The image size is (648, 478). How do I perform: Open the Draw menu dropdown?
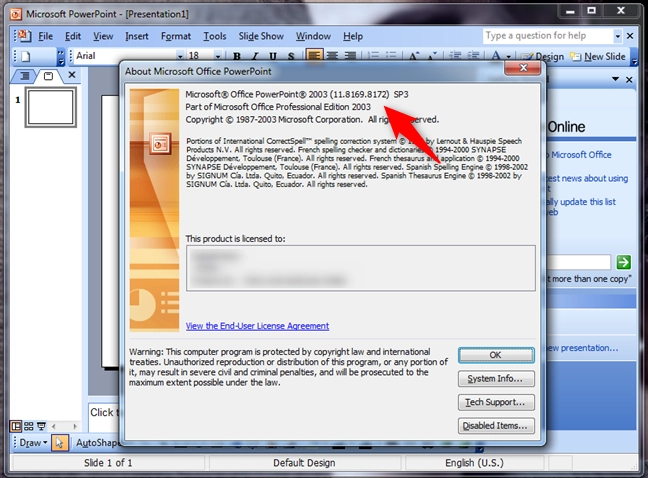pos(33,443)
